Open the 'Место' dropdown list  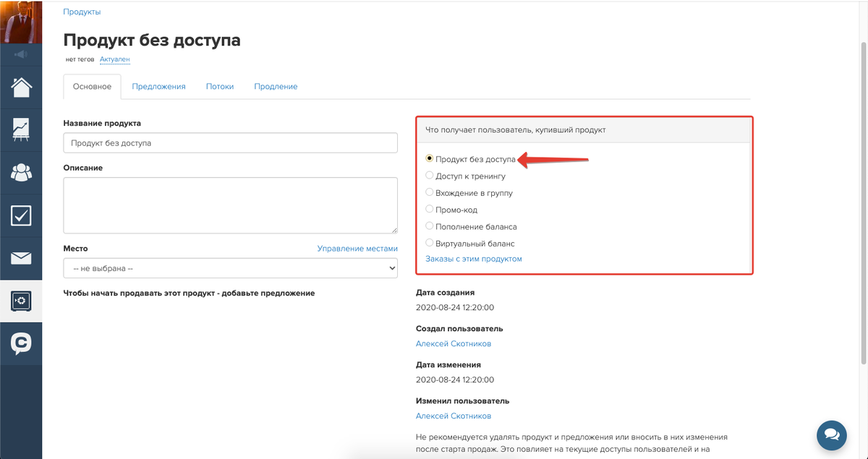click(231, 268)
